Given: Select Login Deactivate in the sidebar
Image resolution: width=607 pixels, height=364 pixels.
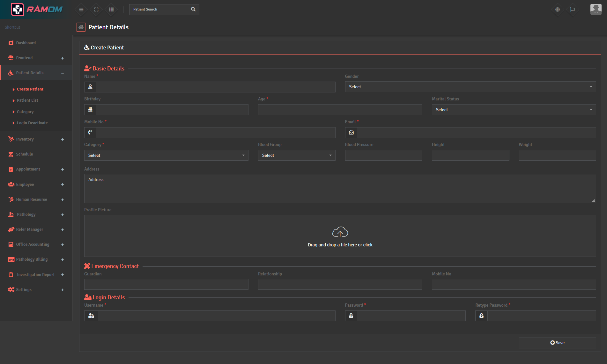Looking at the screenshot, I should (x=32, y=123).
